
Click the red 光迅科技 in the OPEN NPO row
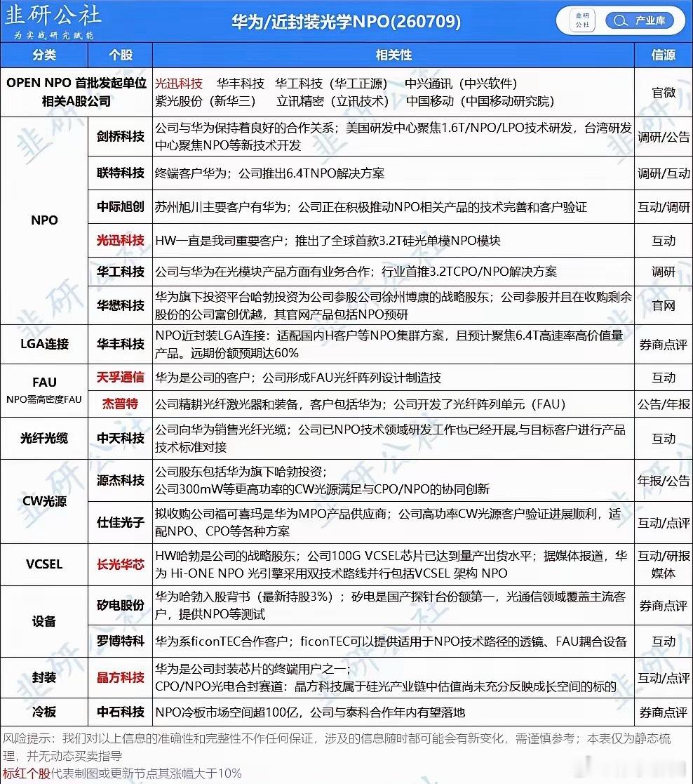[x=179, y=84]
